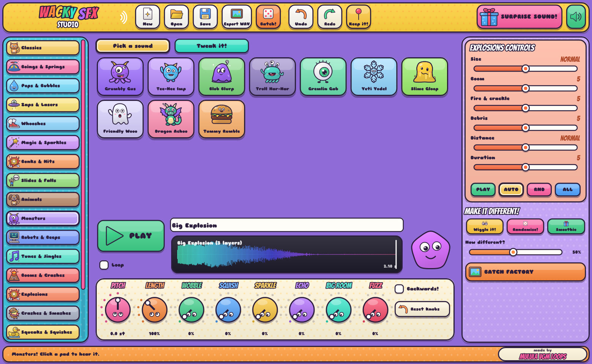Select the Blob Blurp pad
The width and height of the screenshot is (592, 364).
pos(222,77)
